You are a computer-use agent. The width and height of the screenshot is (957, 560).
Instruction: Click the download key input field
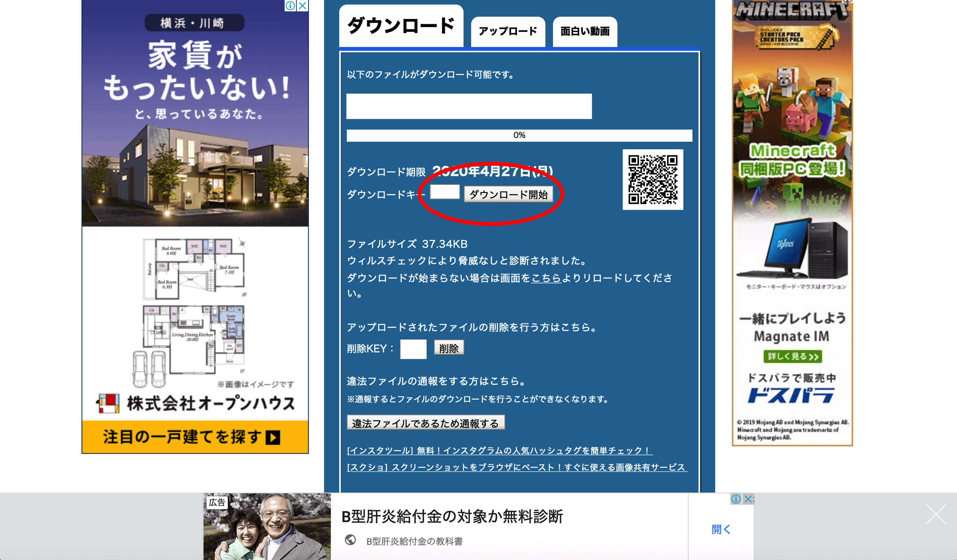coord(444,192)
